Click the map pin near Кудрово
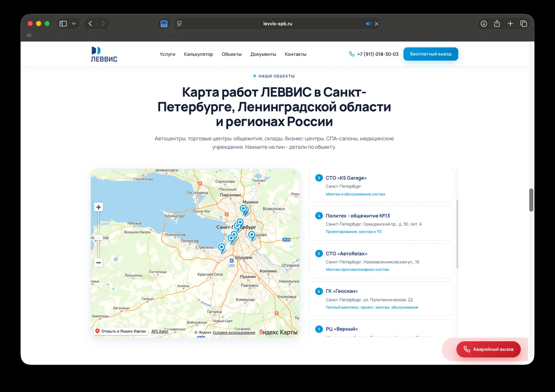555x392 pixels. (251, 236)
